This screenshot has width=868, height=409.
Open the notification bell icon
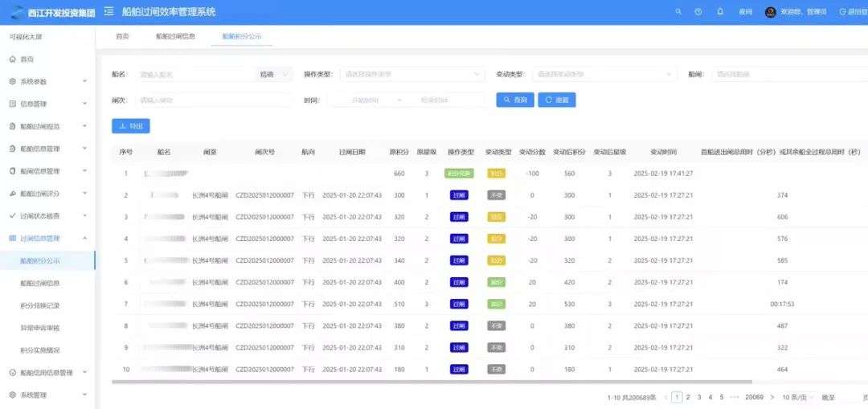point(720,12)
